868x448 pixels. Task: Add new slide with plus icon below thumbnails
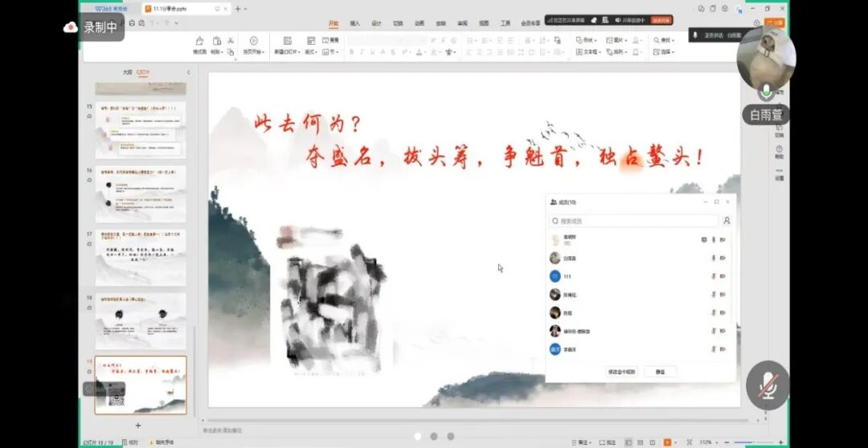coord(138,426)
